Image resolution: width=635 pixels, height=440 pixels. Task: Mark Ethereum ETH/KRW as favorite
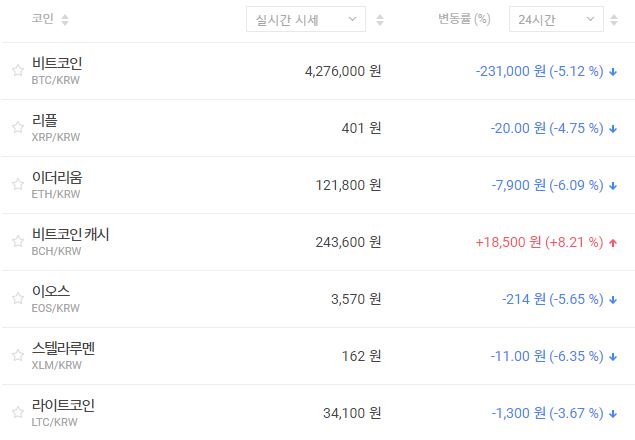17,185
